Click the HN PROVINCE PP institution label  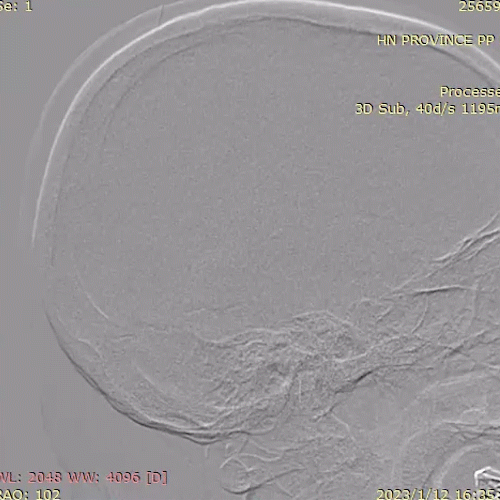436,40
